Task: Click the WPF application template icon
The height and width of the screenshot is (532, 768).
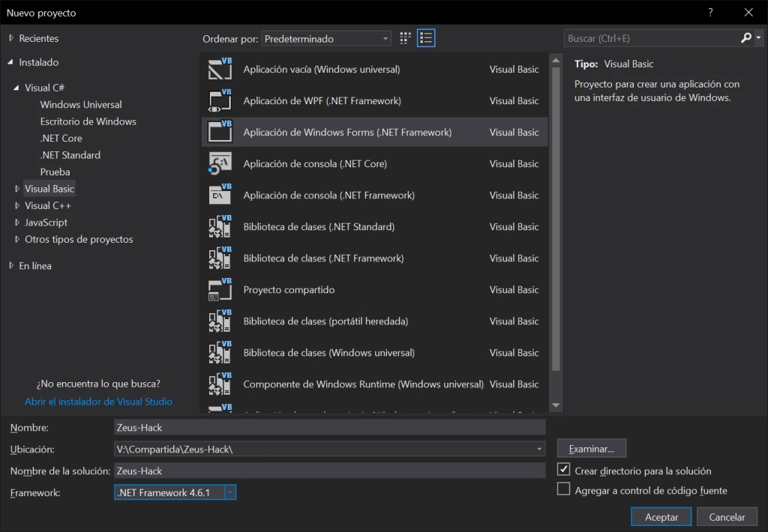Action: [220, 100]
